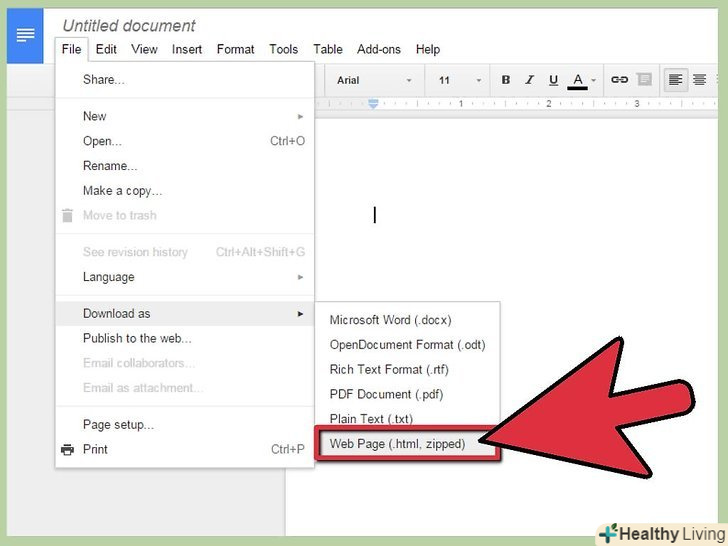Viewport: 728px width, 546px height.
Task: Open the text color picker
Action: (582, 80)
